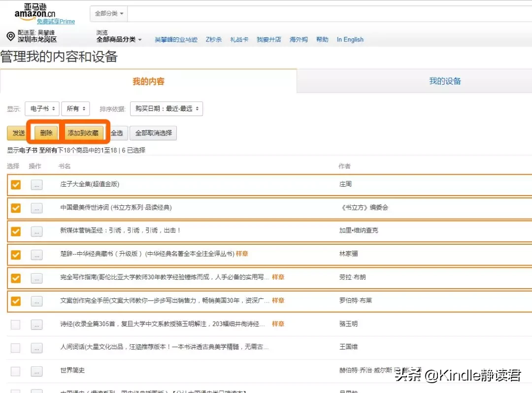Open the 全部商品分类 browse menu
Screen dimensions: 532x393
pos(119,40)
